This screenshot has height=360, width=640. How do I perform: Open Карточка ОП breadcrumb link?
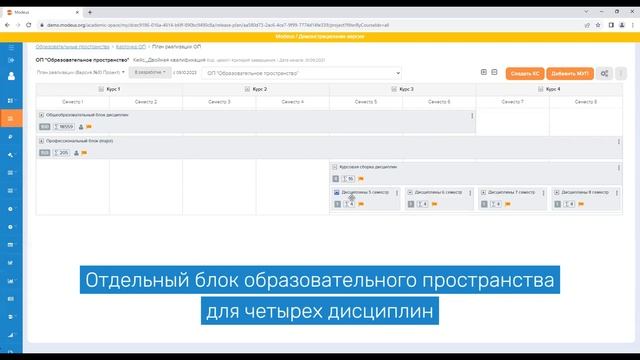(131, 47)
